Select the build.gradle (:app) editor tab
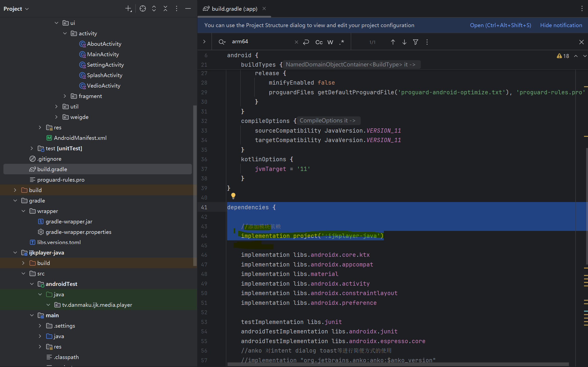Screen dimensions: 588x367 pyautogui.click(x=234, y=9)
